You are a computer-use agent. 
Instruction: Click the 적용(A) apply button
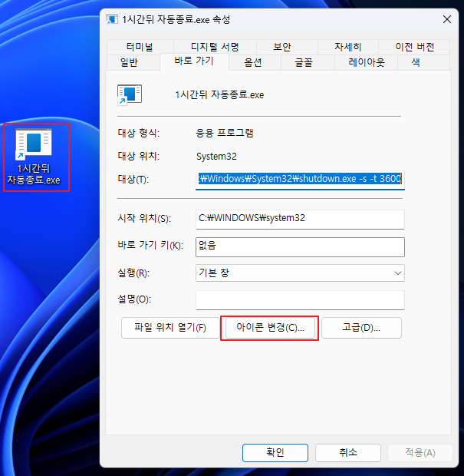click(420, 453)
